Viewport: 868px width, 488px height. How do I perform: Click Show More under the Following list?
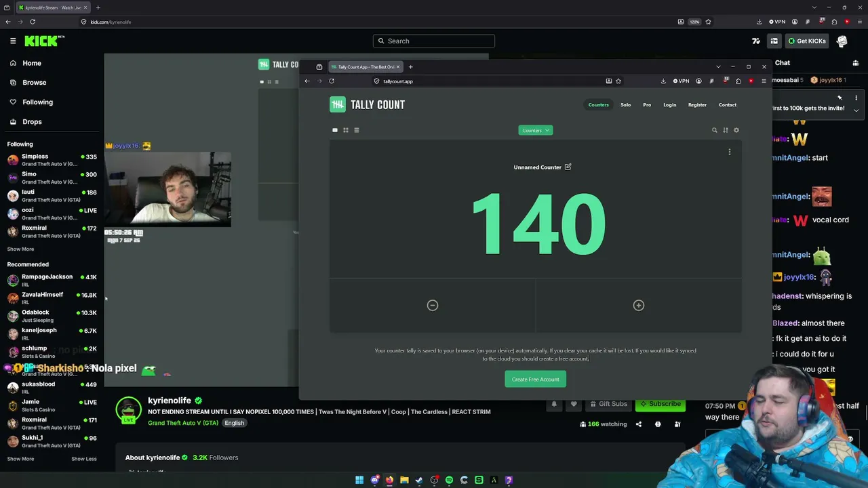tap(20, 249)
